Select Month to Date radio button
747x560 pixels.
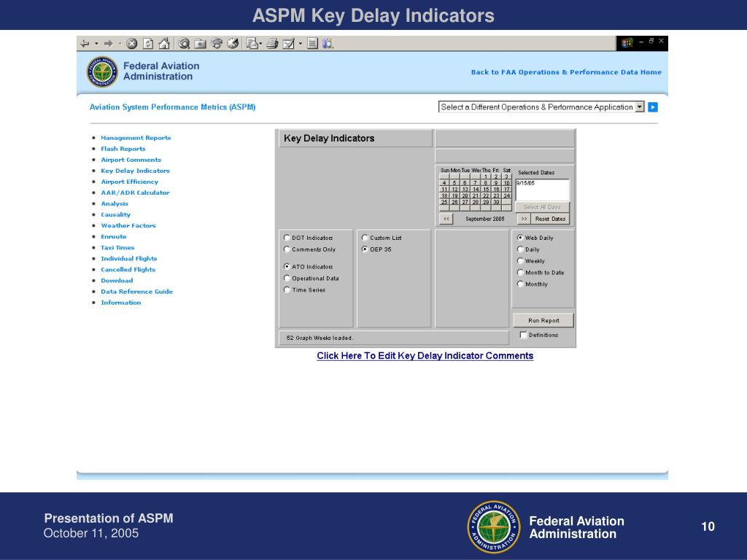pos(520,272)
